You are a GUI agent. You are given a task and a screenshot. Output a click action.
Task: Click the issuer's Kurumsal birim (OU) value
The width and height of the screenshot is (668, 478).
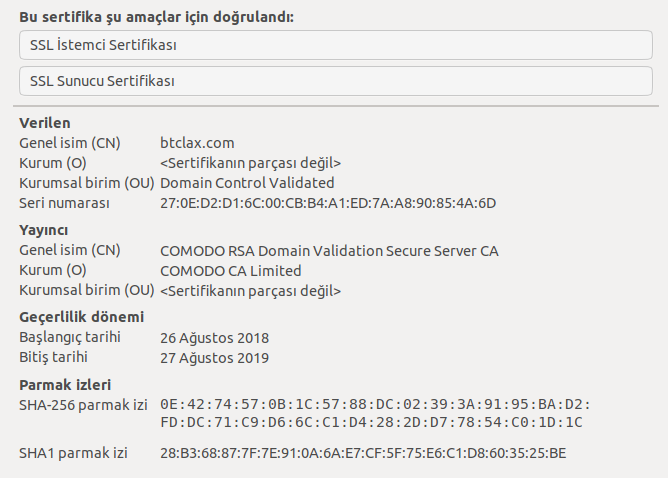pyautogui.click(x=250, y=291)
